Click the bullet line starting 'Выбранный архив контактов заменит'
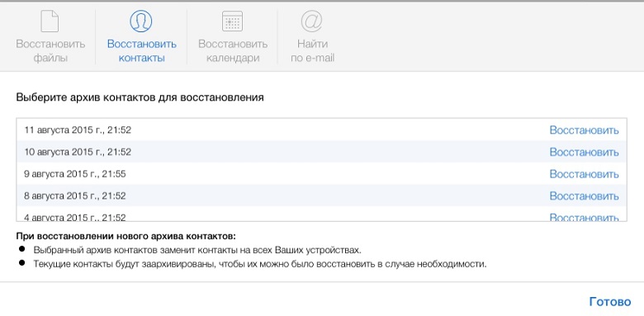644x316 pixels. 197,250
